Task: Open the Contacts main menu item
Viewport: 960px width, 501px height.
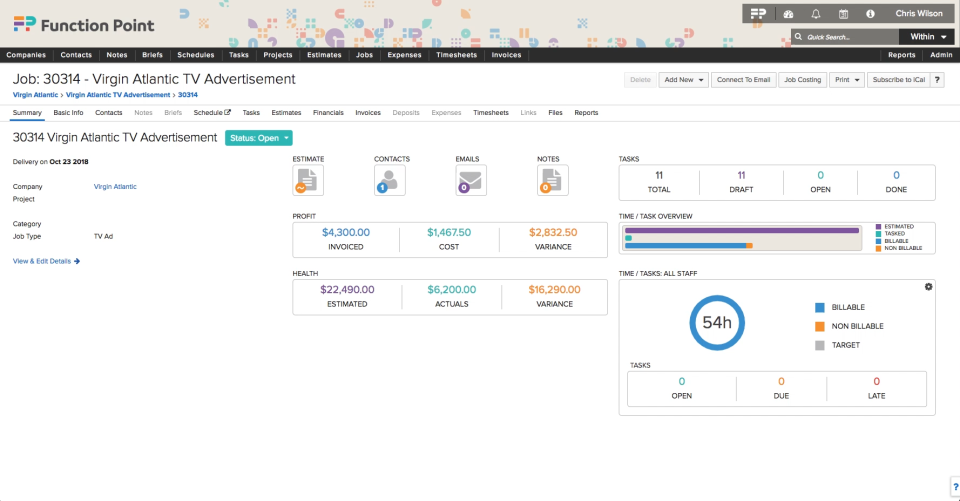Action: (76, 55)
